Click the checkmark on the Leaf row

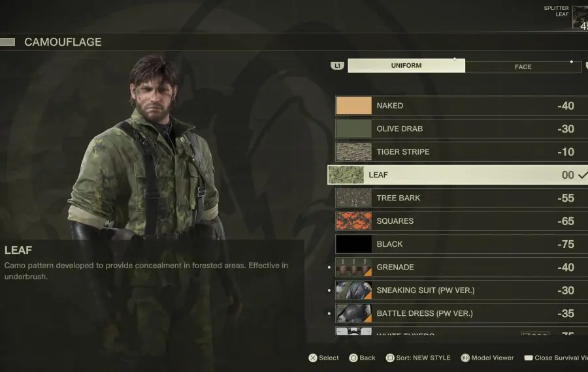(x=583, y=174)
